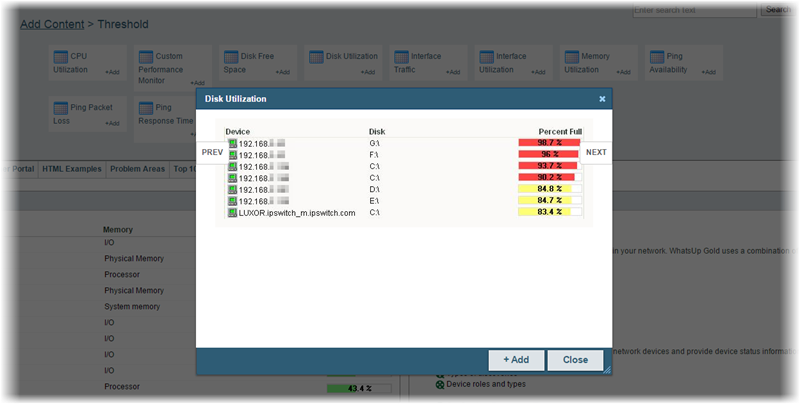Screen dimensions: 800x404
Task: Click the Memory Utilization report icon
Action: (572, 57)
